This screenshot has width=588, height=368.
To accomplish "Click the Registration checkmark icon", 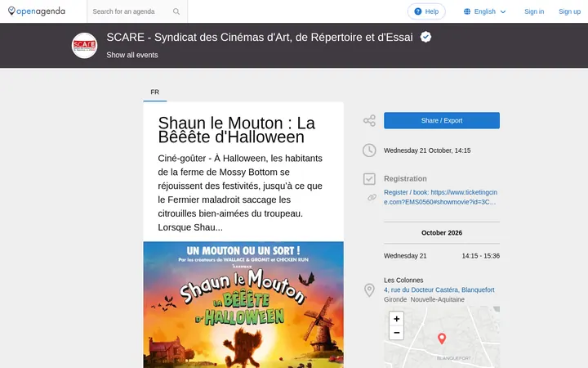I will coord(369,179).
